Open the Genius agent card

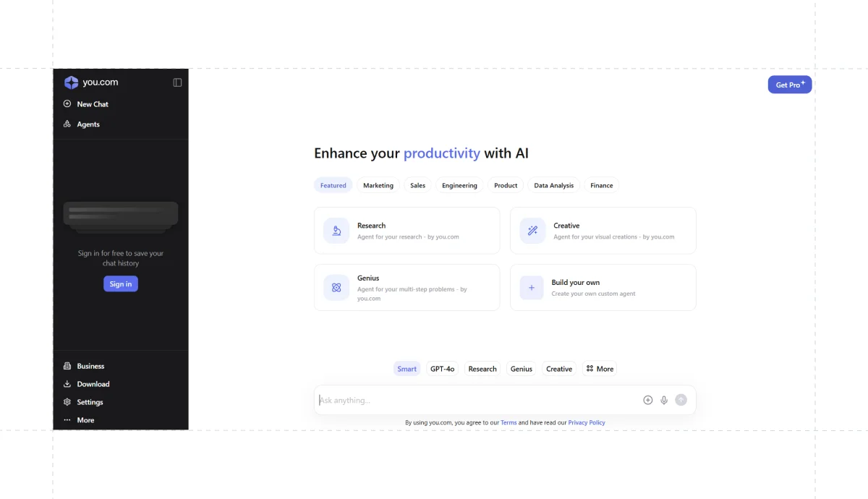407,287
